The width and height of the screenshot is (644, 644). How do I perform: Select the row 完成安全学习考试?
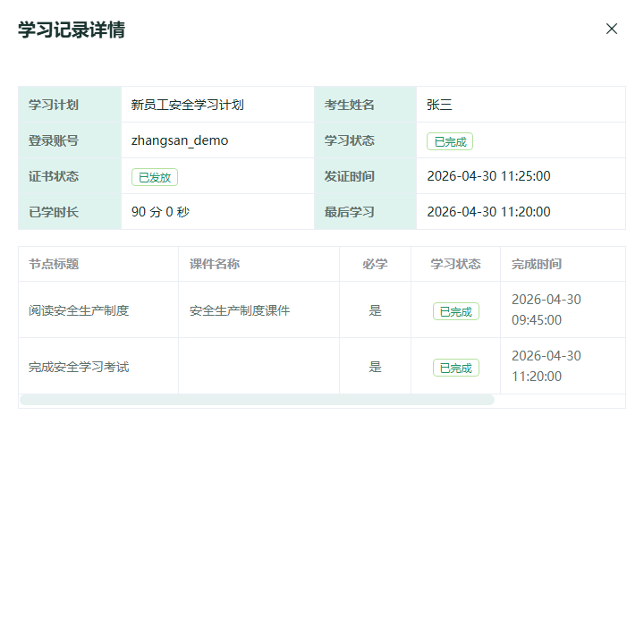tap(322, 367)
